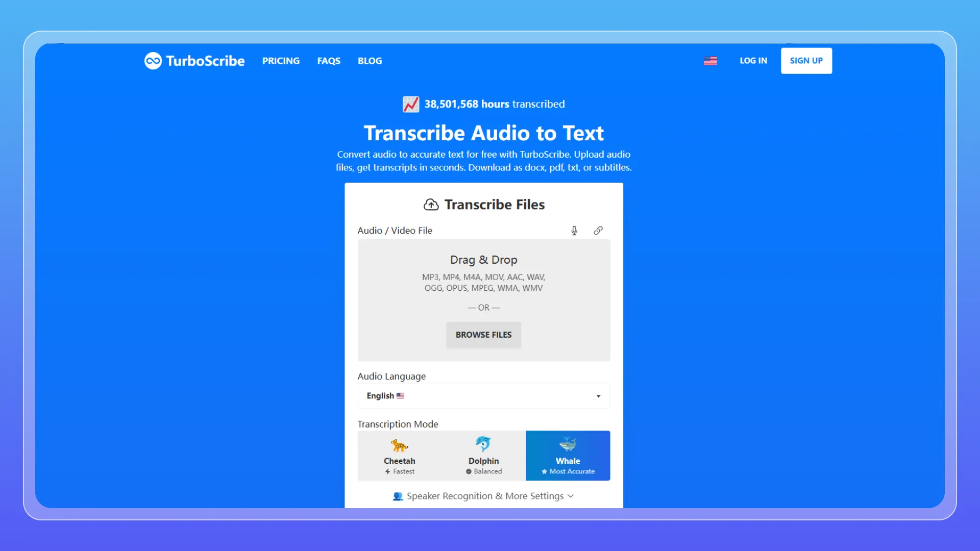
Task: Click the Audio / Video File label
Action: tap(395, 231)
